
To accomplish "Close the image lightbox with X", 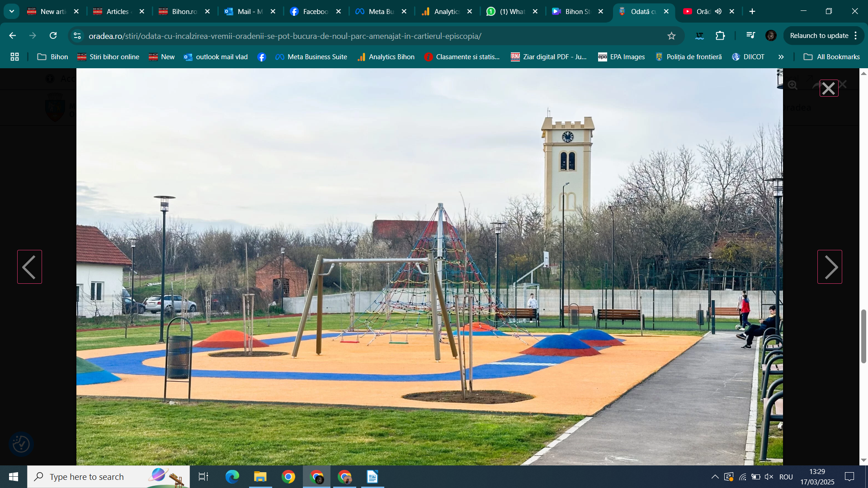I will point(829,89).
